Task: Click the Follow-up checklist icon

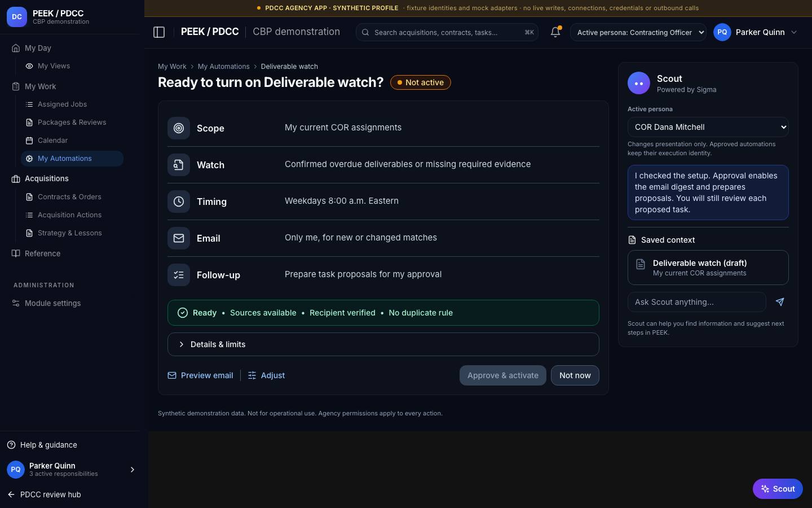Action: click(179, 275)
